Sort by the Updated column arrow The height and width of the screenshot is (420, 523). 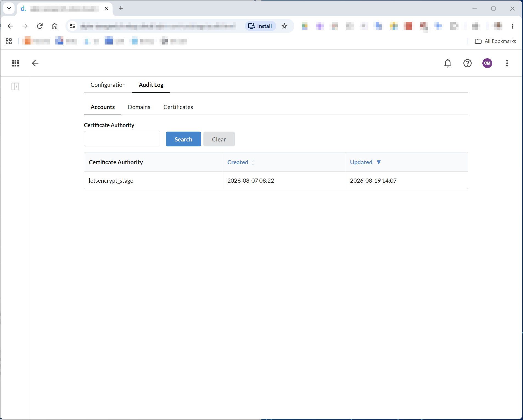pos(379,162)
